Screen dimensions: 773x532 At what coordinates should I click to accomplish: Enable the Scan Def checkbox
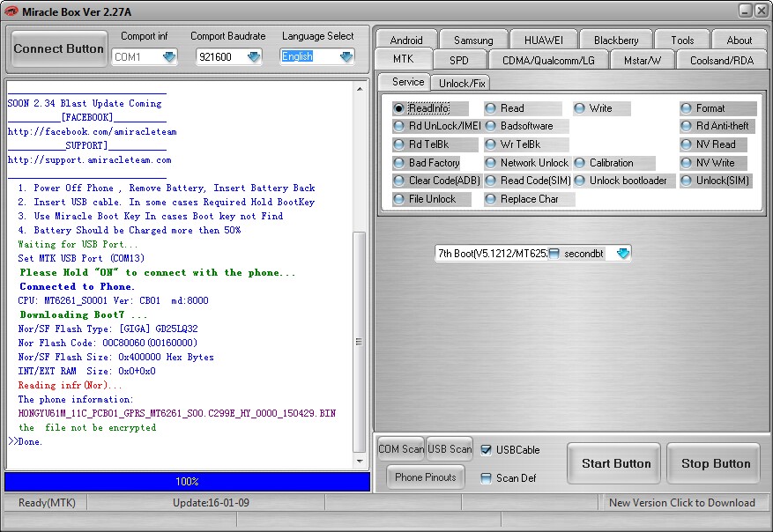[x=486, y=478]
